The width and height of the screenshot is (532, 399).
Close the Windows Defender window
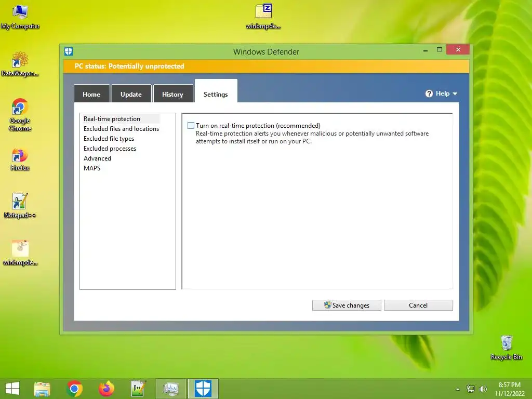tap(458, 49)
